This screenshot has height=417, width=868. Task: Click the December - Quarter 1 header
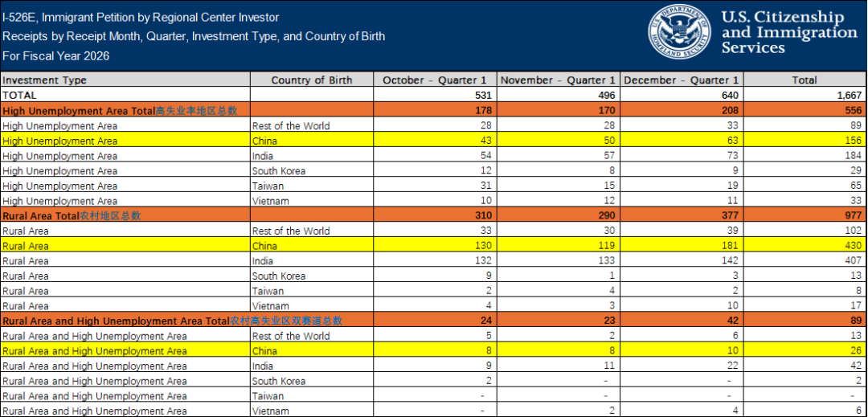click(681, 80)
